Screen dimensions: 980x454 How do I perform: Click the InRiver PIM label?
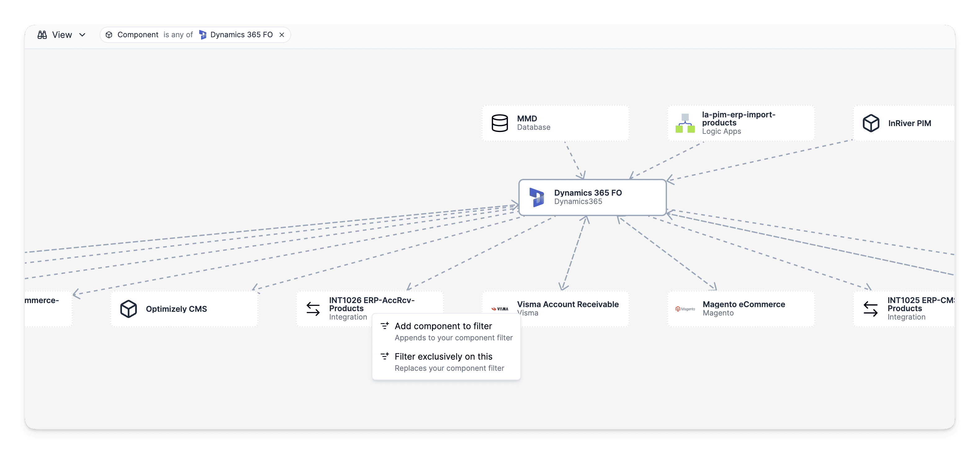click(x=910, y=123)
